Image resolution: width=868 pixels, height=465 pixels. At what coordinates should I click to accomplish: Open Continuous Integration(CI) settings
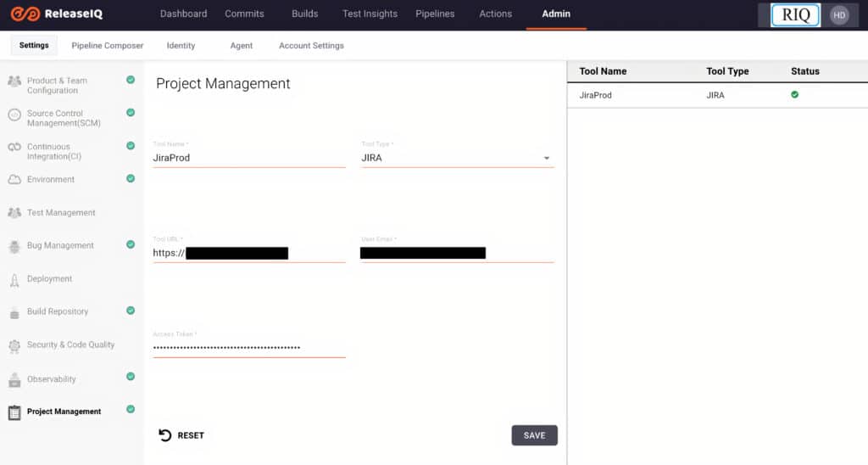pos(54,151)
